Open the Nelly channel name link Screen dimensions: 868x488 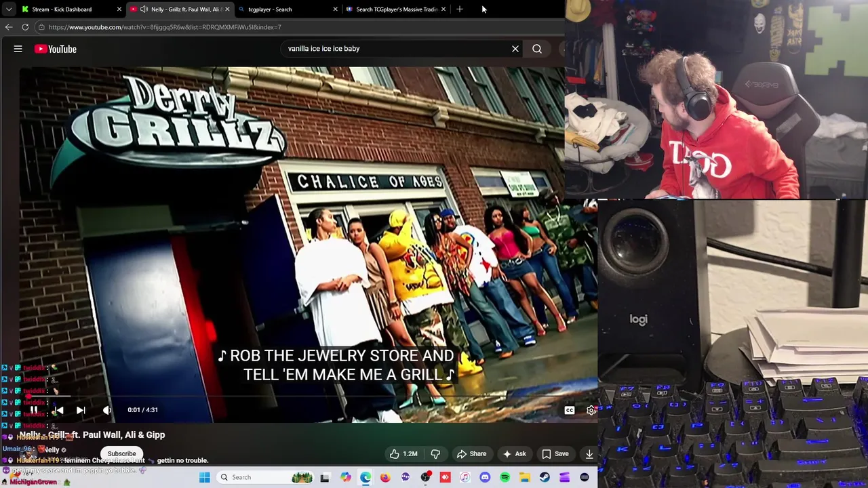click(52, 449)
